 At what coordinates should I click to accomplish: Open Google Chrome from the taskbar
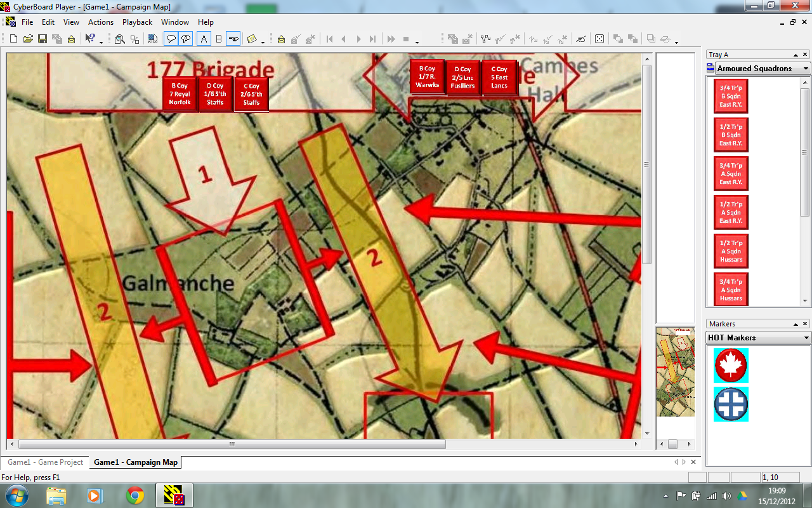[134, 495]
